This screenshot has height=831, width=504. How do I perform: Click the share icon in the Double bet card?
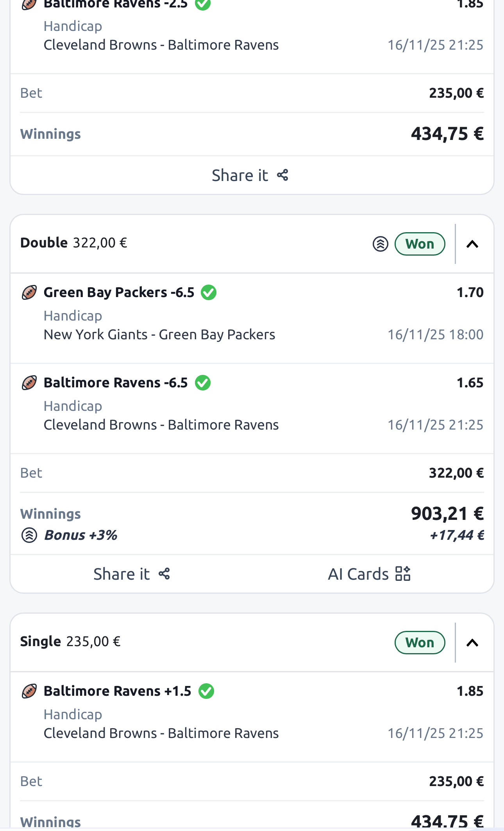tap(164, 574)
